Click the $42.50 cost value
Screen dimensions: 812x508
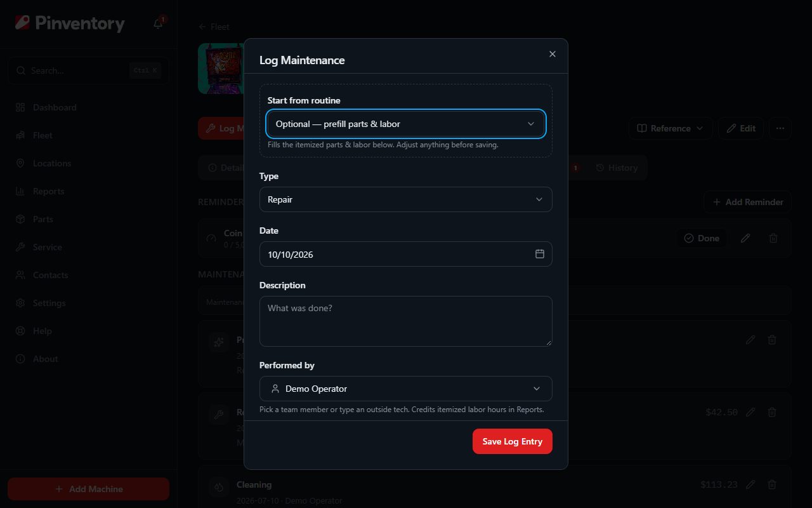click(x=721, y=412)
